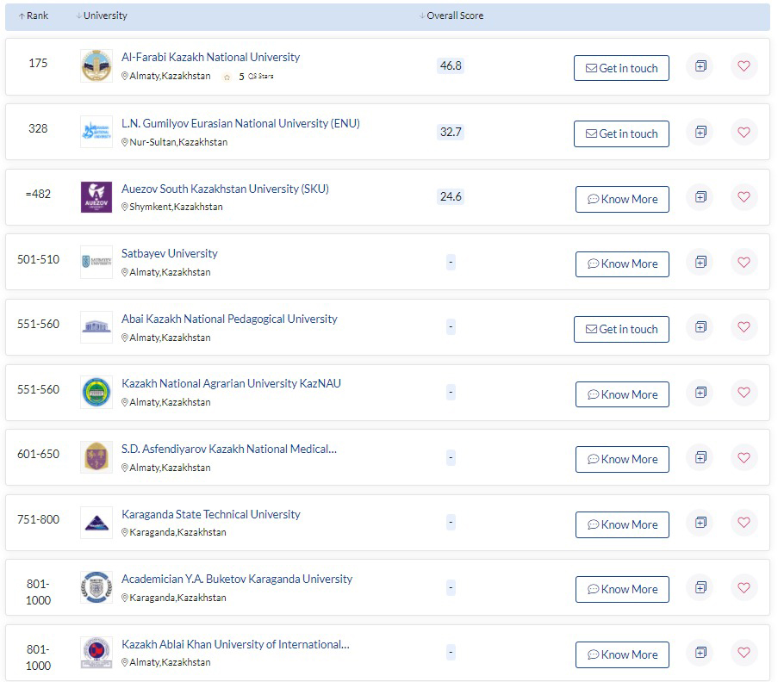Shortlist L.N. Gumilyov Eurasian University heart icon
784x682 pixels.
[744, 132]
